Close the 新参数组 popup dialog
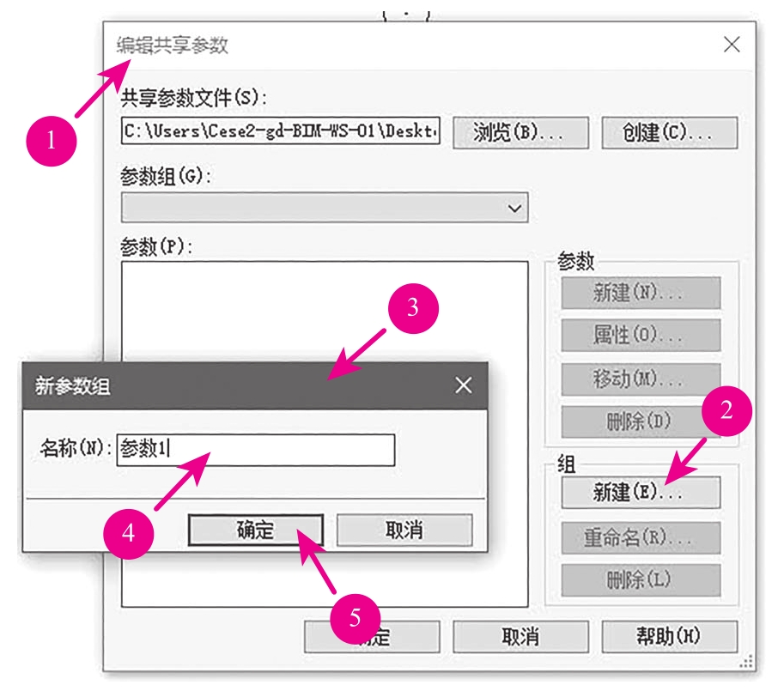This screenshot has width=784, height=697. (464, 385)
